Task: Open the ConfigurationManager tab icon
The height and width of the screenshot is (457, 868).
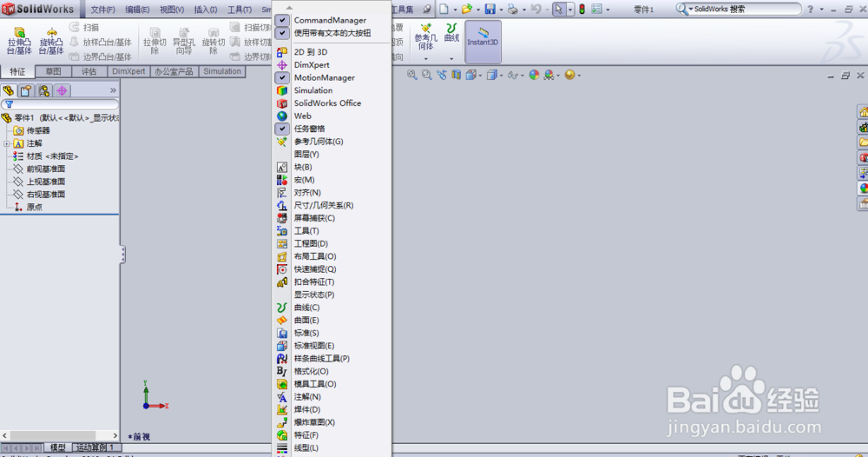Action: pyautogui.click(x=43, y=90)
